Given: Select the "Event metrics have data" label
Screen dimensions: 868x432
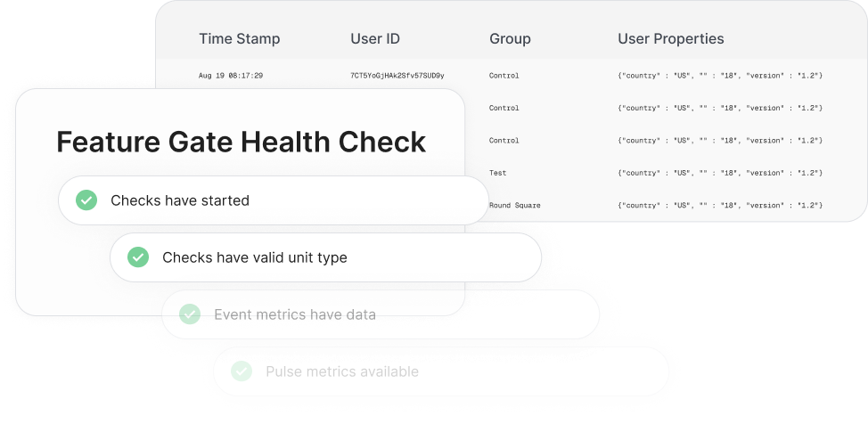Looking at the screenshot, I should tap(295, 314).
